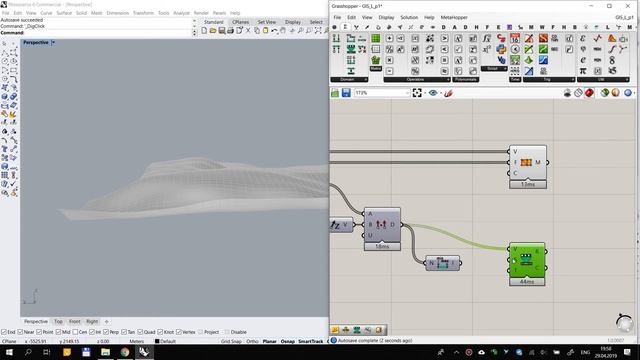The width and height of the screenshot is (640, 360).
Task: Click the Rhino Open folder toolbar icon
Action: tap(213, 31)
